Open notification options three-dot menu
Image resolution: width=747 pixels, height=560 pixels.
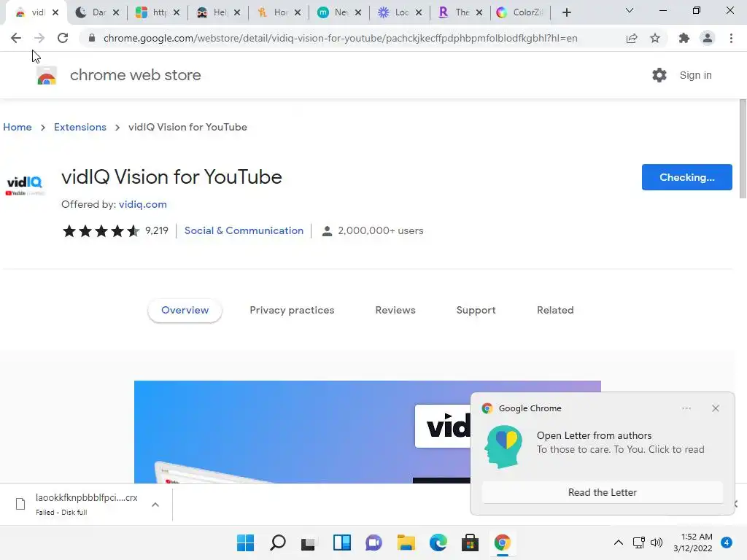[x=686, y=408]
